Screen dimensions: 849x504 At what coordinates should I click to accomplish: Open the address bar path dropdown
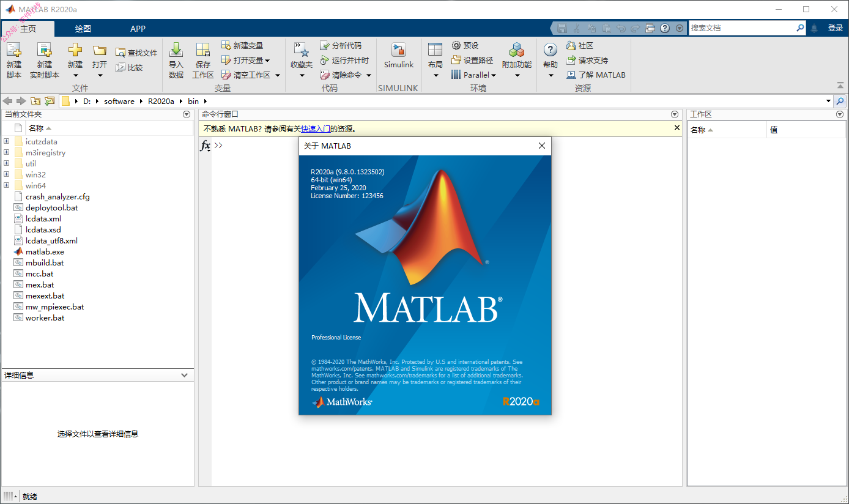click(829, 101)
